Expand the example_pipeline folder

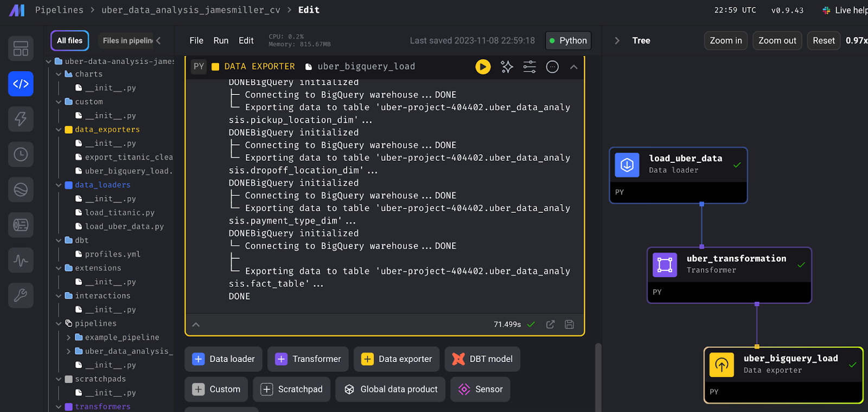point(69,338)
